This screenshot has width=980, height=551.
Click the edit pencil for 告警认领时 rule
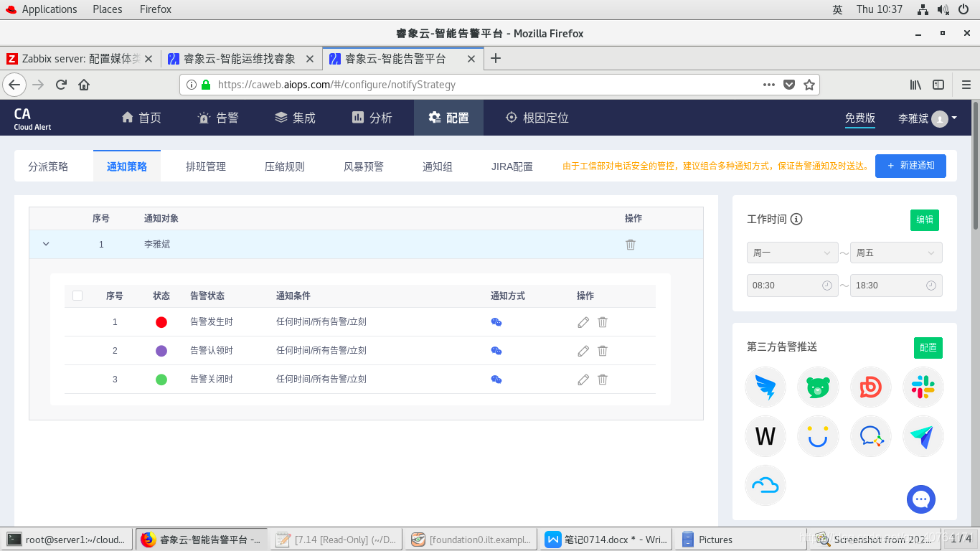(x=583, y=351)
